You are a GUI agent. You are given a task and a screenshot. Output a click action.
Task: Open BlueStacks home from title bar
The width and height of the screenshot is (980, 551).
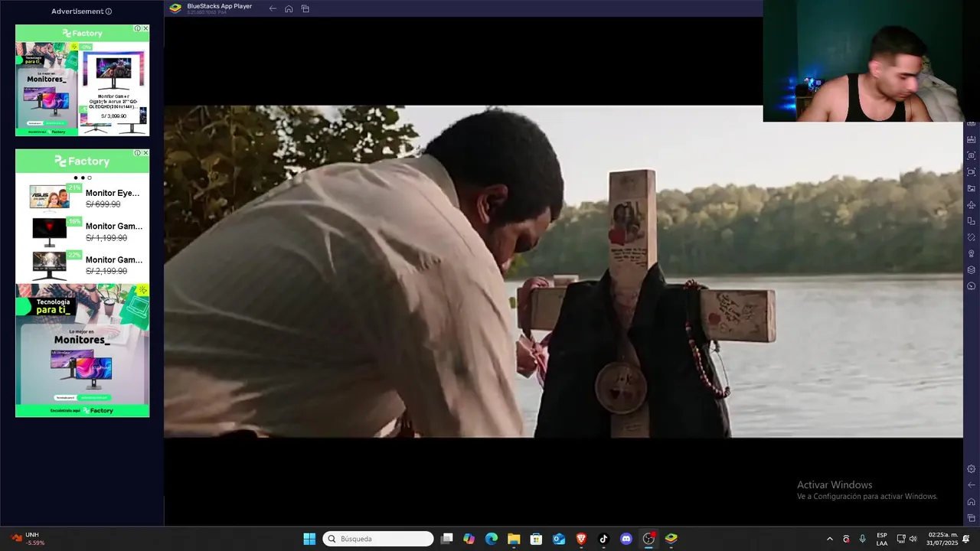coord(289,8)
